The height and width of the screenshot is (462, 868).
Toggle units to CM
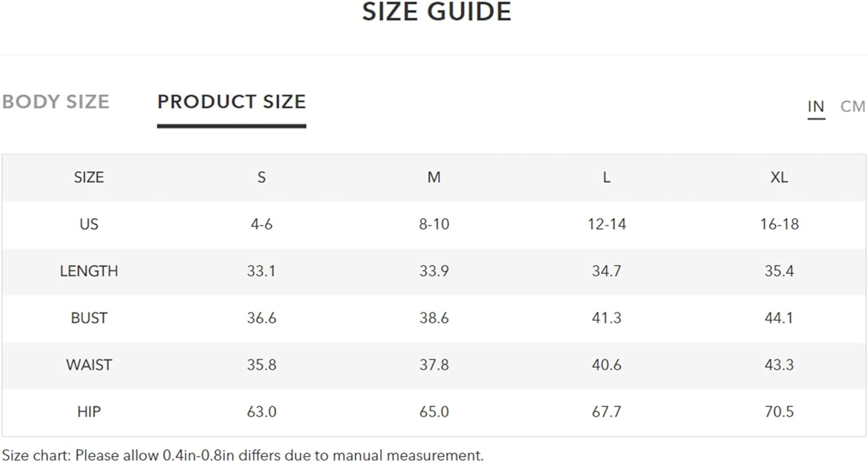(x=853, y=106)
